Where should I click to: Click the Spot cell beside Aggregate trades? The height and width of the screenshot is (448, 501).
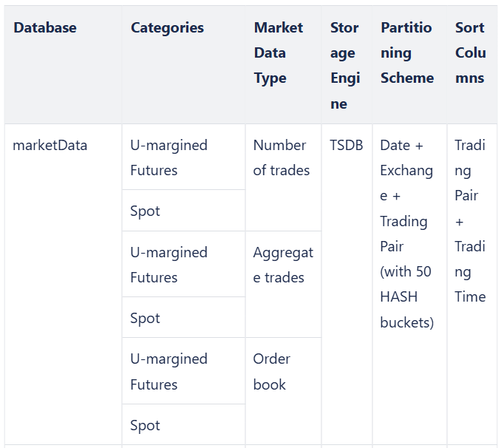(x=145, y=319)
